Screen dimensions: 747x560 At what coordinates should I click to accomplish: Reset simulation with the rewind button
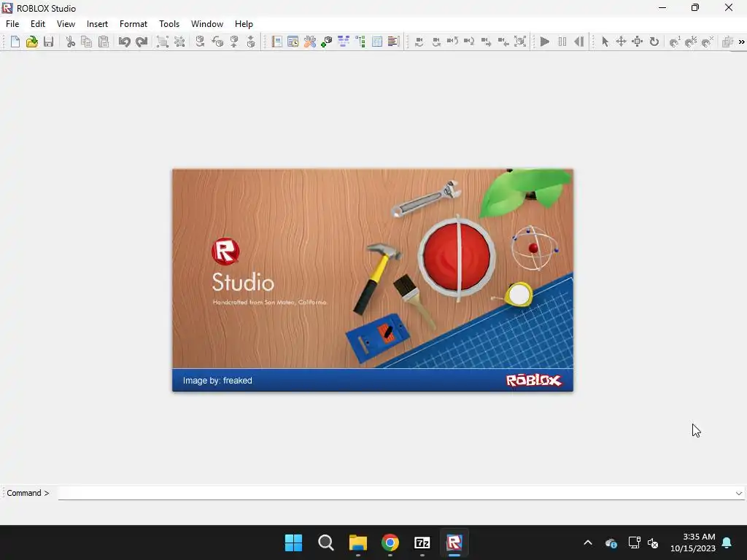[578, 42]
